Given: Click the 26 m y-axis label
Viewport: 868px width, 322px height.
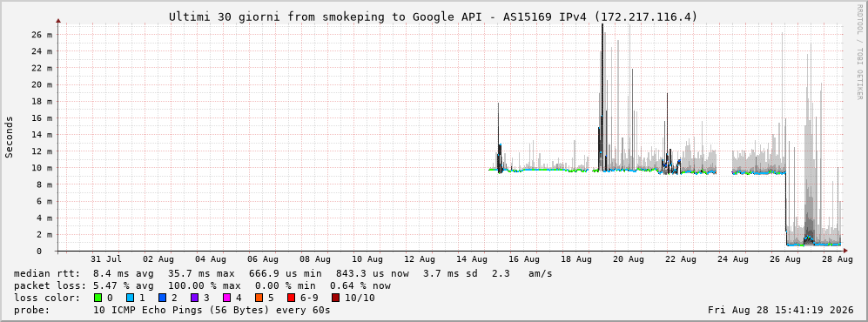Looking at the screenshot, I should tap(42, 34).
